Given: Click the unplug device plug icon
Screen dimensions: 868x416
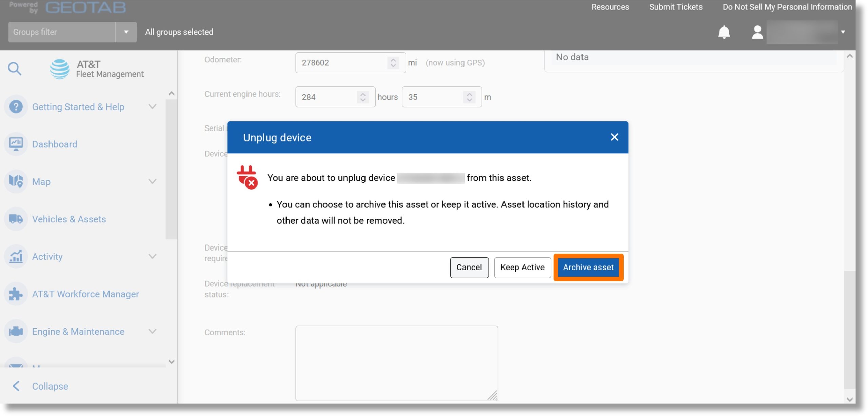Looking at the screenshot, I should (247, 177).
